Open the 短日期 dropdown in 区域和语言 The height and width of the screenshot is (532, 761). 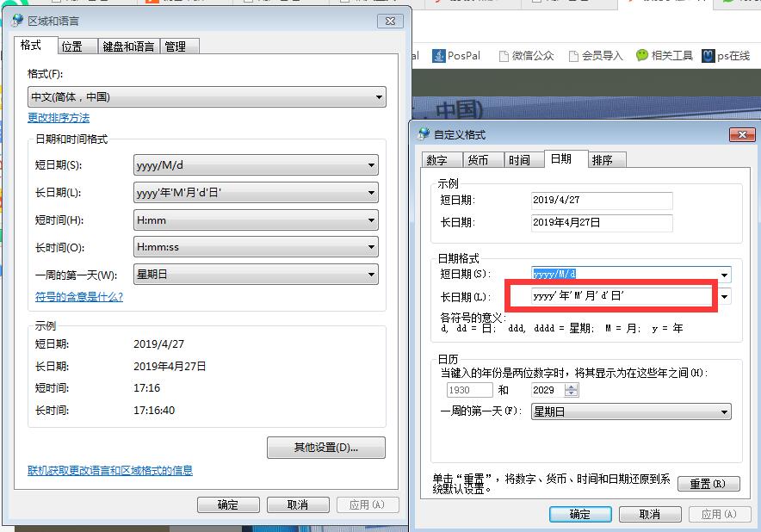pos(371,165)
